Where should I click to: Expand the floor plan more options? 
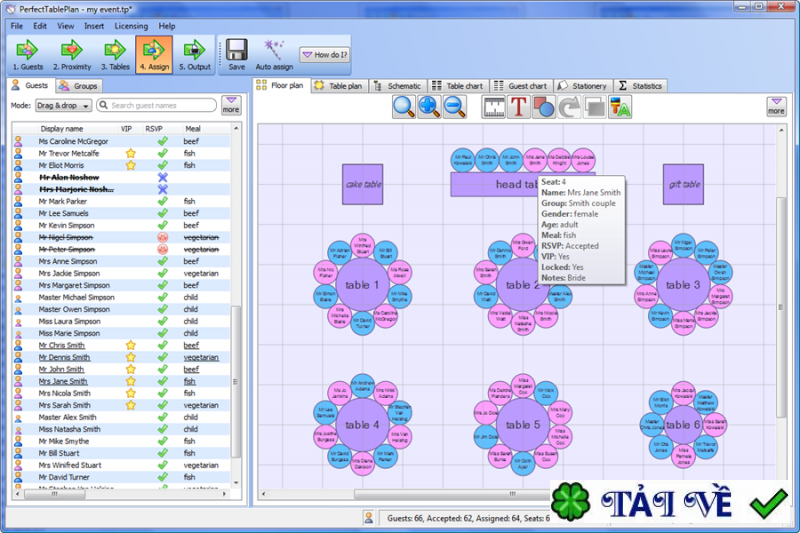click(x=776, y=107)
